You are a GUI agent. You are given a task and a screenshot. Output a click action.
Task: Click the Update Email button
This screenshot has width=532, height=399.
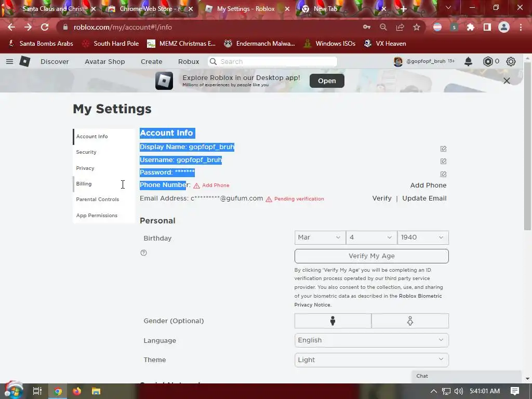tap(424, 198)
